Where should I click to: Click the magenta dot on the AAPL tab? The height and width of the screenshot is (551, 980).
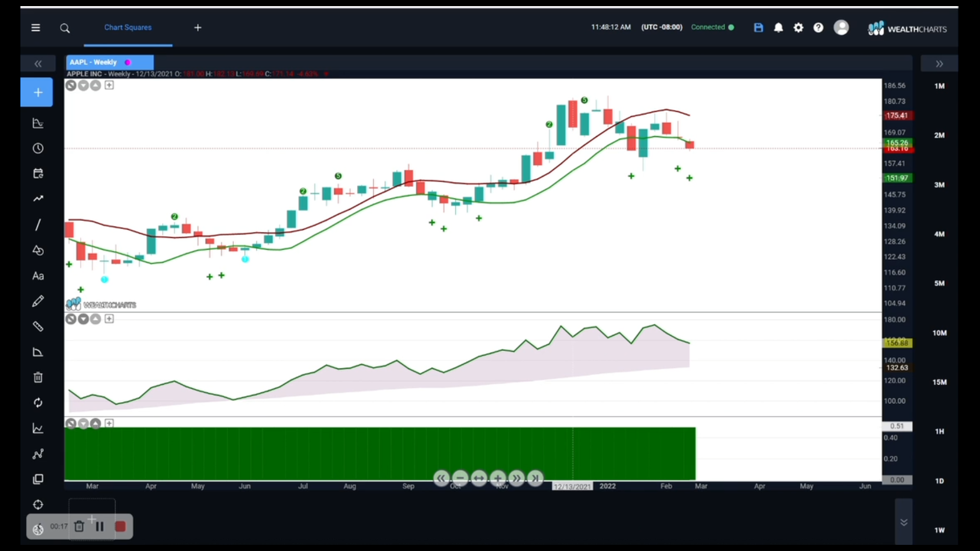pyautogui.click(x=128, y=62)
